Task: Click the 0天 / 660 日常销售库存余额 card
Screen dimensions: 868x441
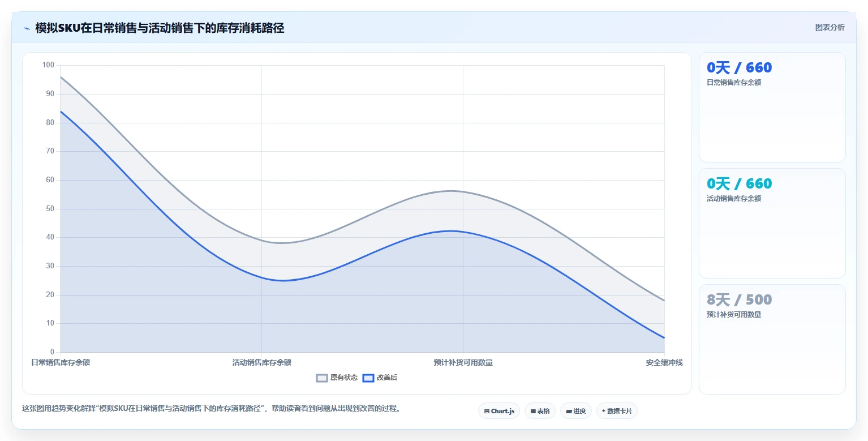Action: tap(772, 108)
